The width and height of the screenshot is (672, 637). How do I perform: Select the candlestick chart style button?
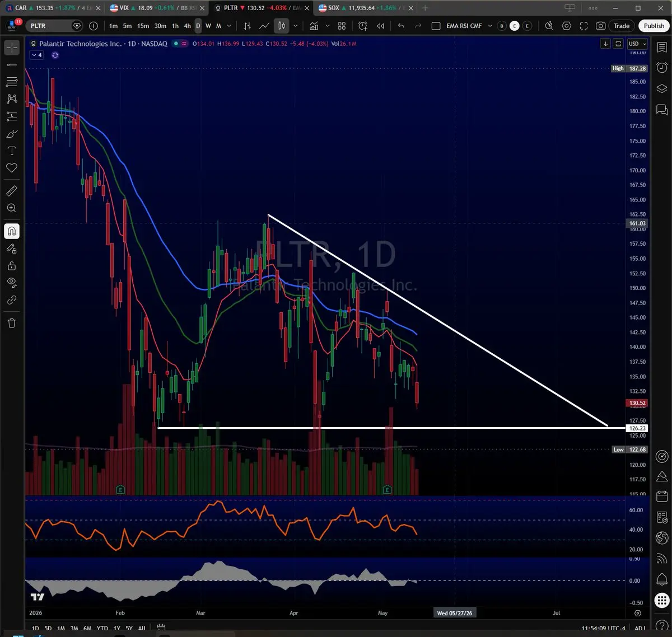282,26
